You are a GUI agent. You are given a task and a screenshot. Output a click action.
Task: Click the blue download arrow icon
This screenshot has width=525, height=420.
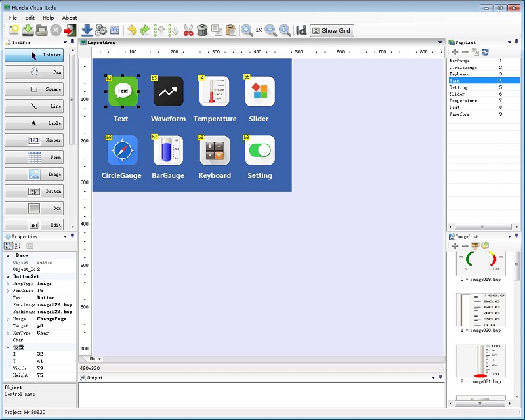[87, 30]
